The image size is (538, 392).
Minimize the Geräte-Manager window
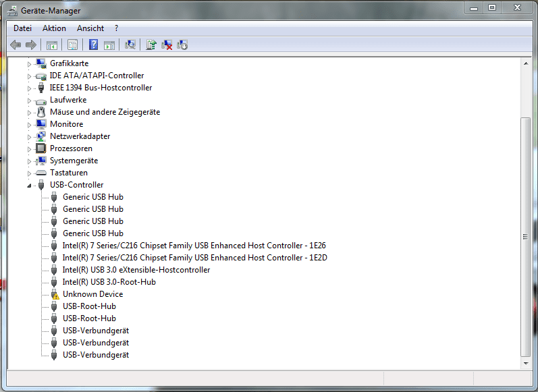coord(474,8)
